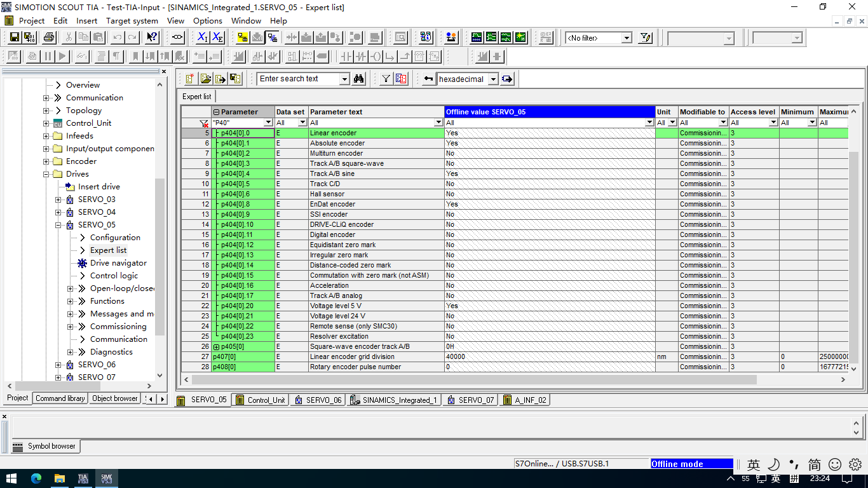Click the accessible nodes icon with orange and blue dots
Screen dimensions: 868x488
pyautogui.click(x=451, y=37)
